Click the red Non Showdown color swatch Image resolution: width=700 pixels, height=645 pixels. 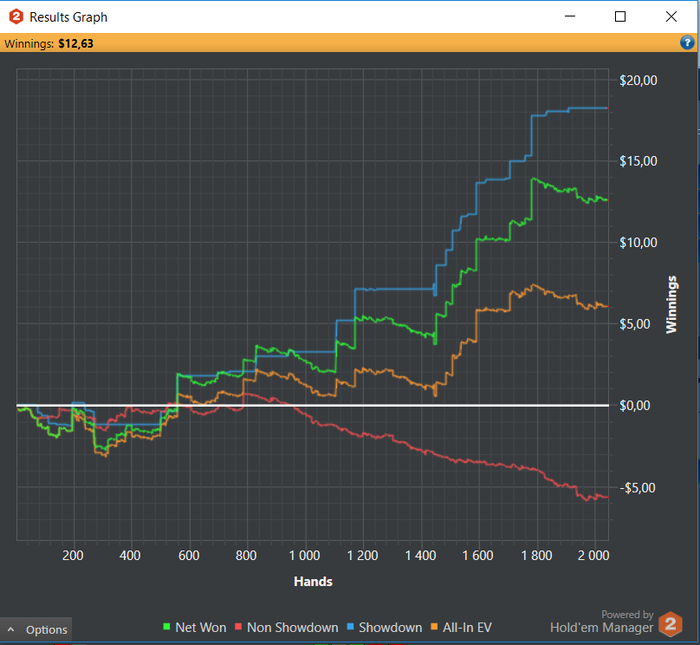[238, 626]
